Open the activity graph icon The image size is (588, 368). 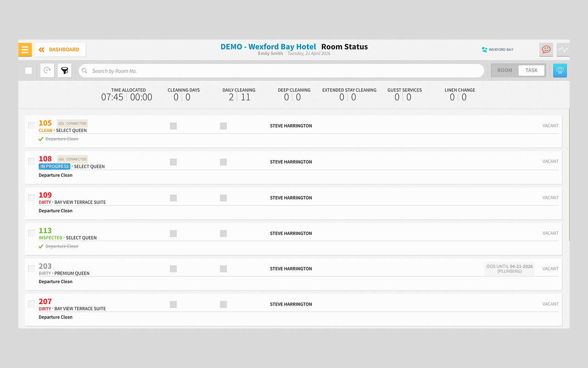[x=563, y=50]
